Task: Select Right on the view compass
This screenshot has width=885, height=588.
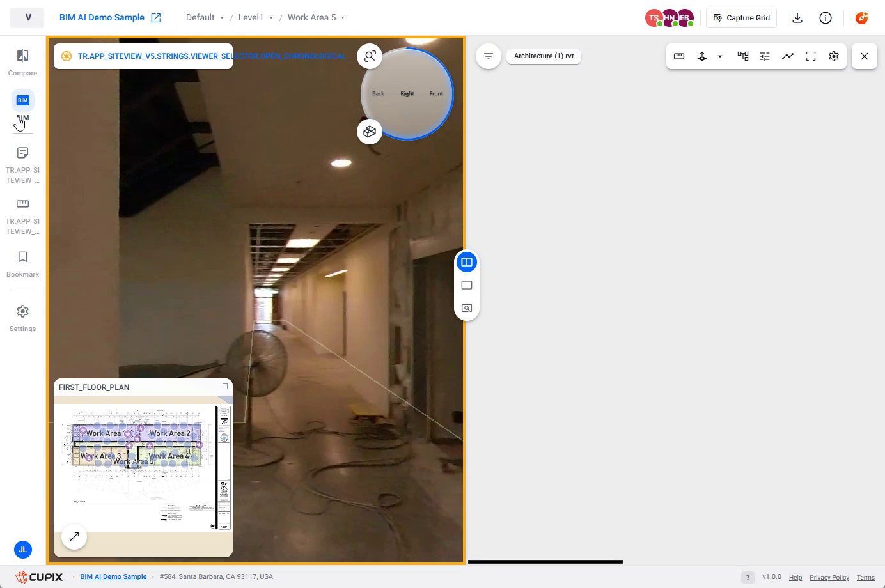Action: click(x=407, y=93)
